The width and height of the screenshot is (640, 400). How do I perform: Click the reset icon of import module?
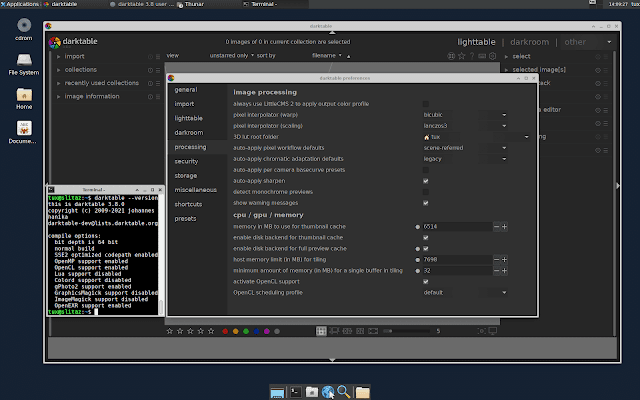tap(150, 57)
